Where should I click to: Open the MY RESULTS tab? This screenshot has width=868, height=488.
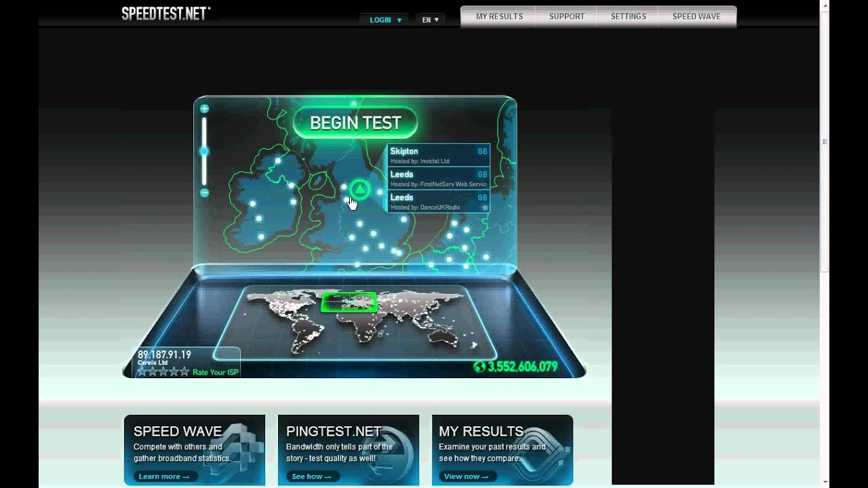pyautogui.click(x=499, y=16)
